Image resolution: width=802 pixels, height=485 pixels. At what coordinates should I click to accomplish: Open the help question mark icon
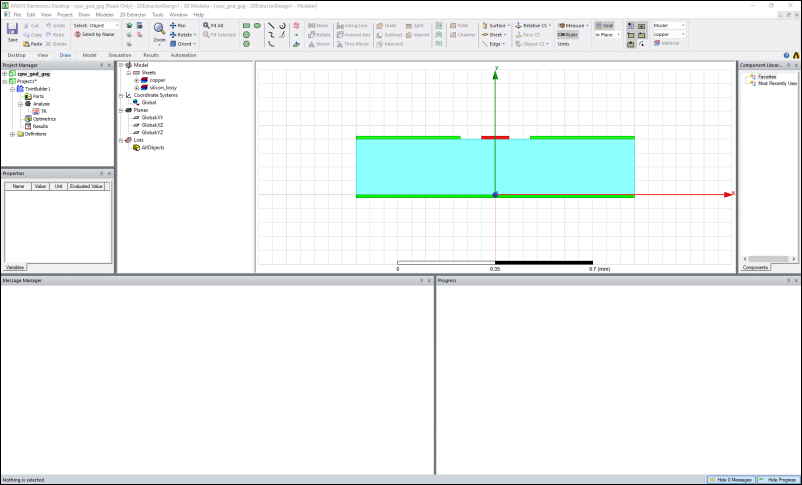point(786,55)
